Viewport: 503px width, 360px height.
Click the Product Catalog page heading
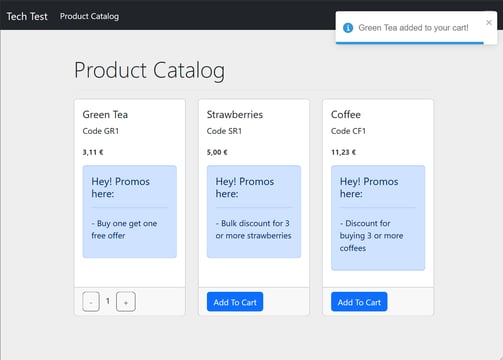pyautogui.click(x=149, y=70)
